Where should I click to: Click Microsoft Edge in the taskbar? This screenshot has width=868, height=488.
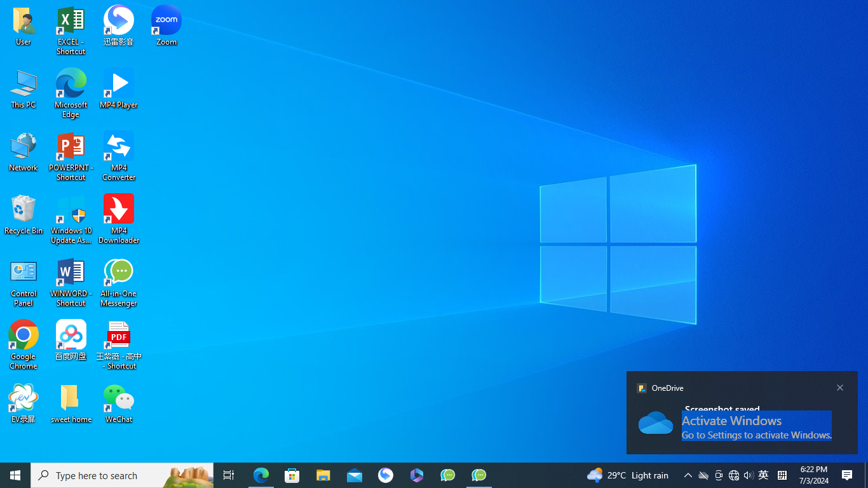coord(261,475)
